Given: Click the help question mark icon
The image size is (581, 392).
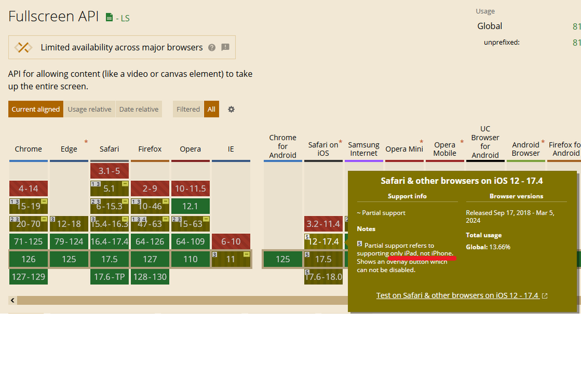Looking at the screenshot, I should (212, 48).
